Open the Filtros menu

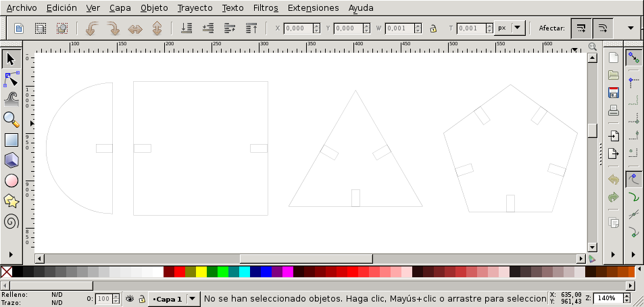(266, 8)
